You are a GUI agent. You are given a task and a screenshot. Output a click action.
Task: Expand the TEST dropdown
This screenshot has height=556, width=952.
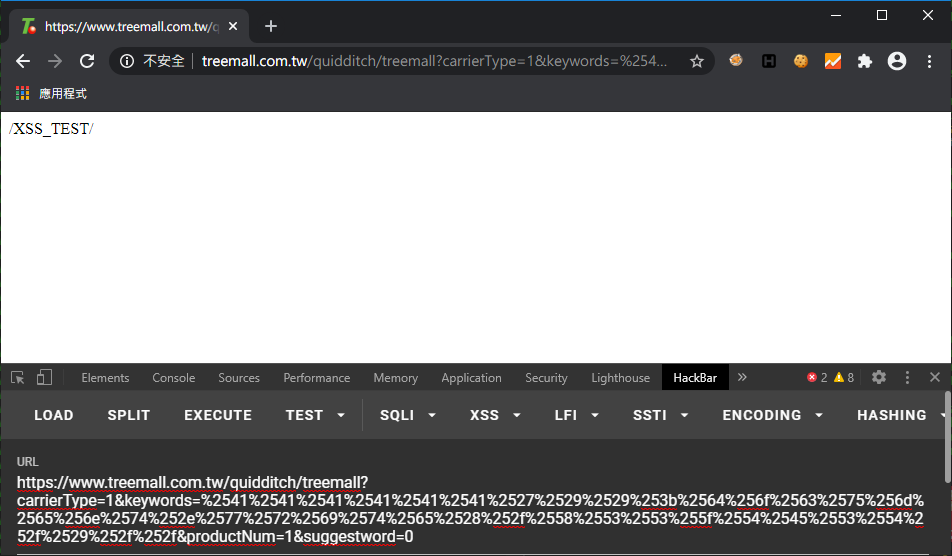(314, 415)
